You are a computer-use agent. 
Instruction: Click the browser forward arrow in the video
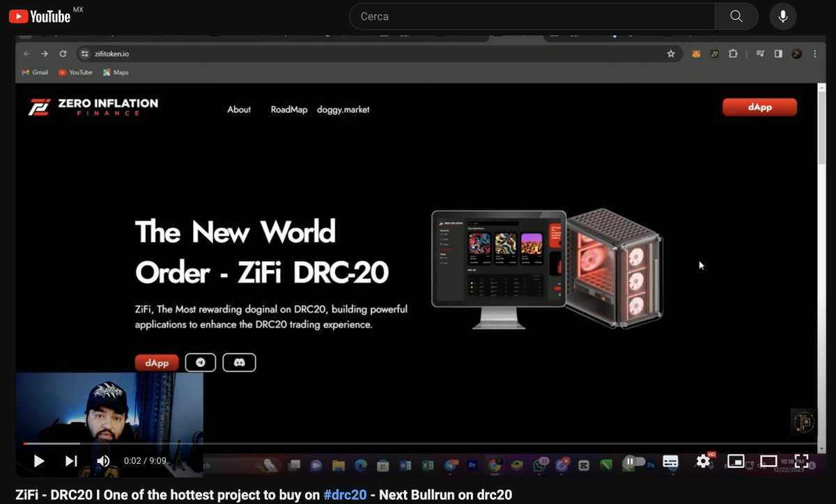point(45,54)
